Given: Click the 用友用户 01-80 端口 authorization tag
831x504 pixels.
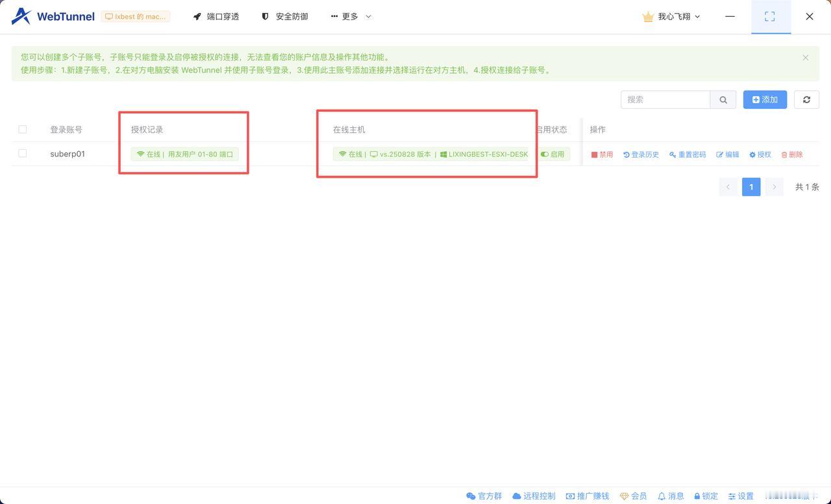Looking at the screenshot, I should [185, 154].
